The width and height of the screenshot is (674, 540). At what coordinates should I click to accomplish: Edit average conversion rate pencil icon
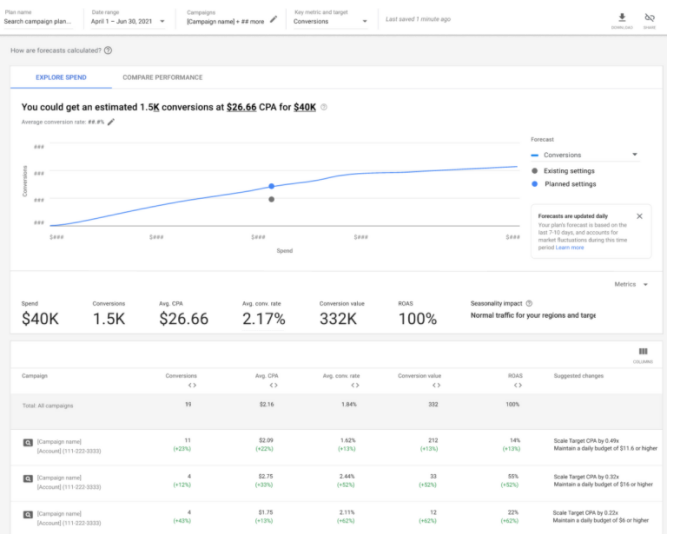coord(111,122)
